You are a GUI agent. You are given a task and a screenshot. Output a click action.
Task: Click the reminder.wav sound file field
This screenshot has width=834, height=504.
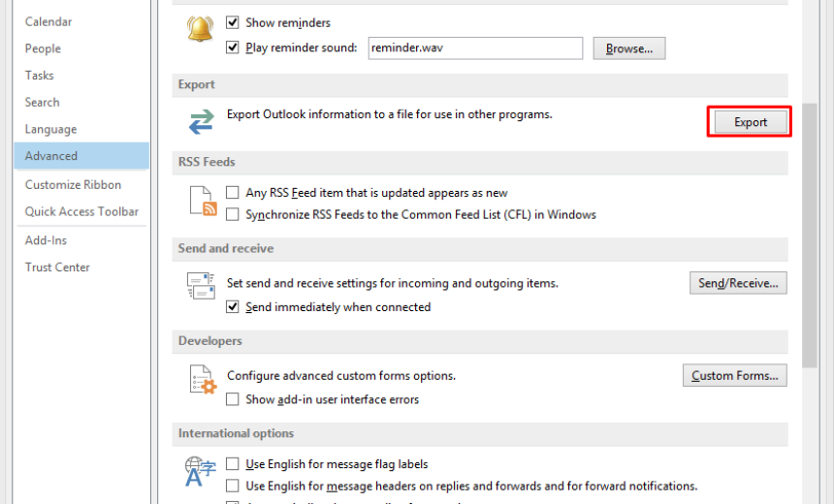(x=474, y=47)
